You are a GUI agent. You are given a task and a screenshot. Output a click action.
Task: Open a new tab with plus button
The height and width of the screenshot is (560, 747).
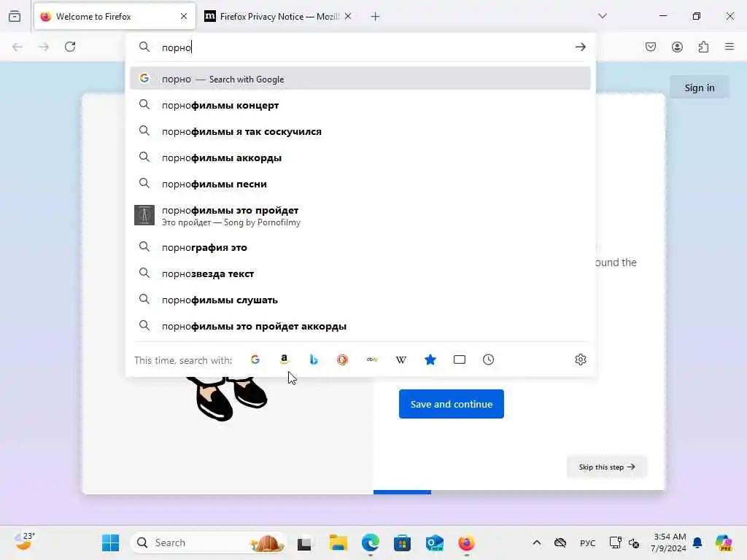[376, 17]
